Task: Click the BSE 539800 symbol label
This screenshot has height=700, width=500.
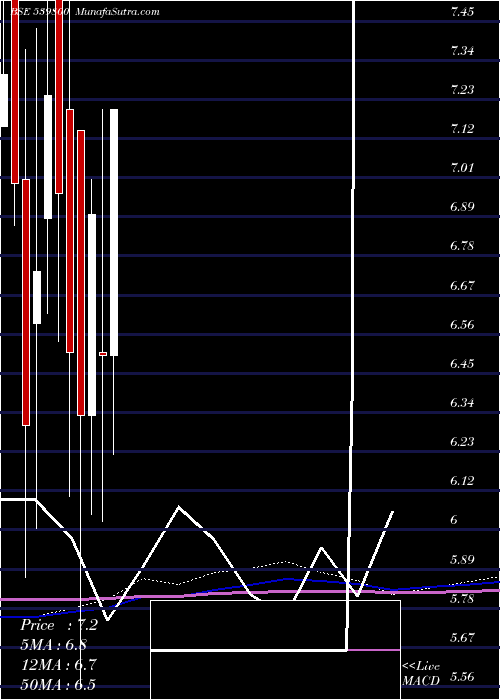Action: point(39,12)
